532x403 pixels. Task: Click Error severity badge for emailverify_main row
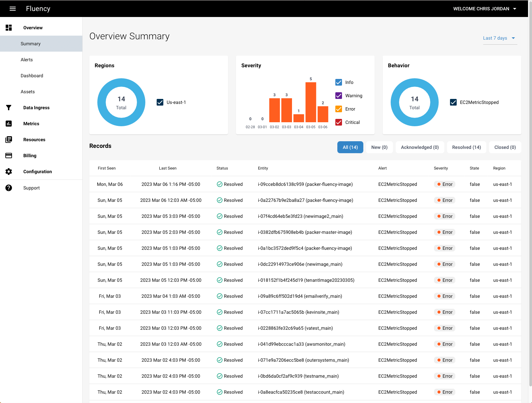pyautogui.click(x=445, y=296)
